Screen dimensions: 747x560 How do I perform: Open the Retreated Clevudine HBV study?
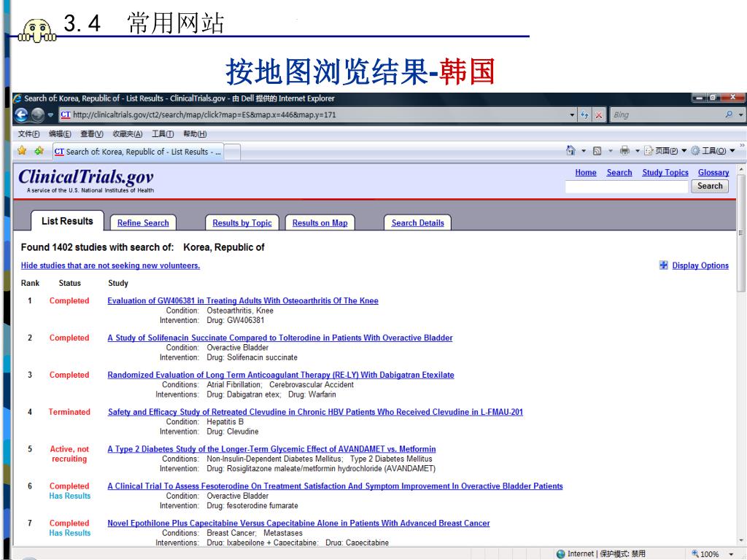(x=315, y=413)
